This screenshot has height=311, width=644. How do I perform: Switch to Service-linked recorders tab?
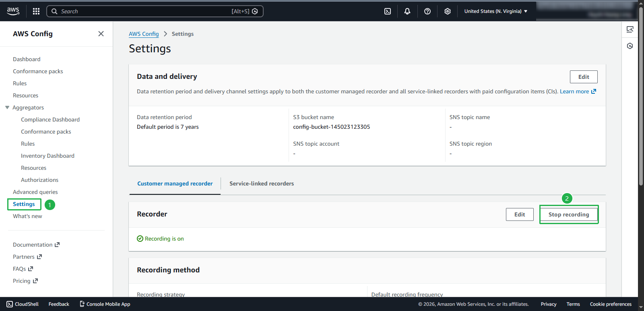click(x=262, y=183)
